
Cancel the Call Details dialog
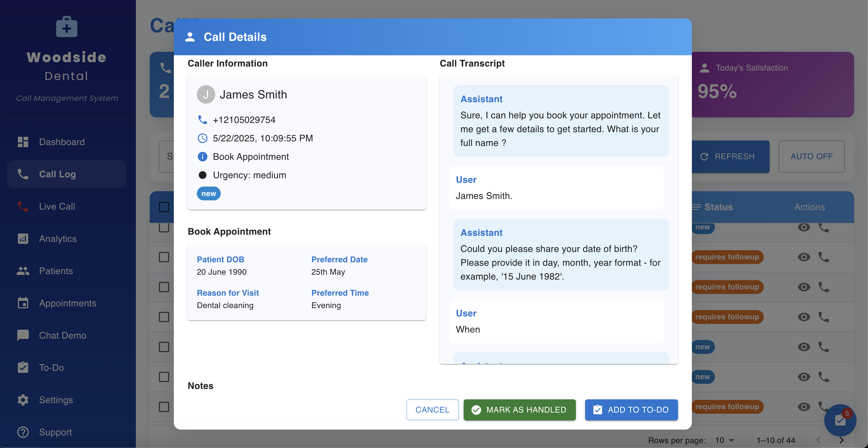[432, 410]
